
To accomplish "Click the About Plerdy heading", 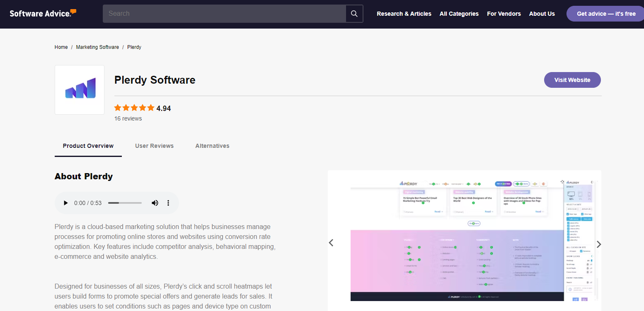I will pyautogui.click(x=84, y=176).
